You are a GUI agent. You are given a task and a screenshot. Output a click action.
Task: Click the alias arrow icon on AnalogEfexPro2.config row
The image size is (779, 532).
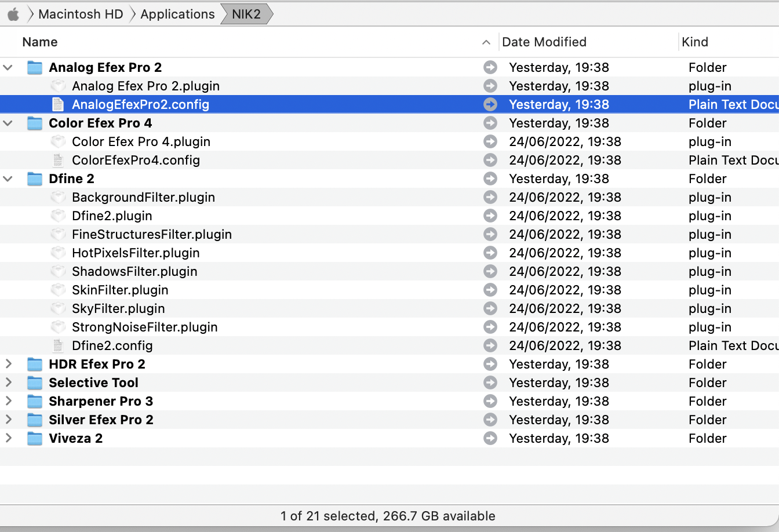point(490,104)
